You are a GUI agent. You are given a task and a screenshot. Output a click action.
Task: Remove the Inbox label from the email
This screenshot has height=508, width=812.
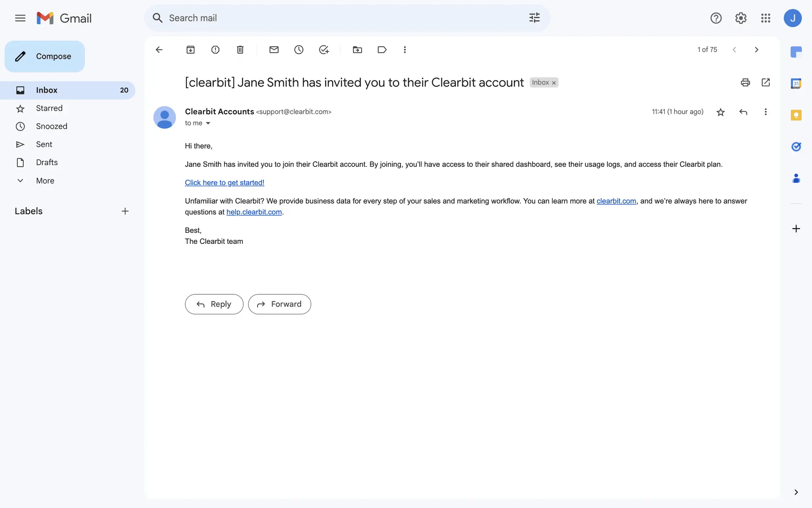(554, 83)
